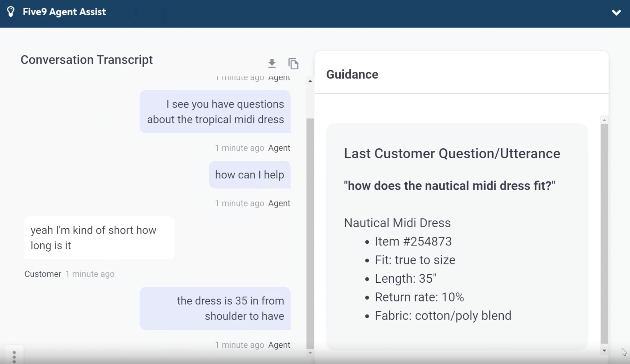Click the "dress is 35 in" message
Image resolution: width=630 pixels, height=364 pixels.
pyautogui.click(x=215, y=308)
